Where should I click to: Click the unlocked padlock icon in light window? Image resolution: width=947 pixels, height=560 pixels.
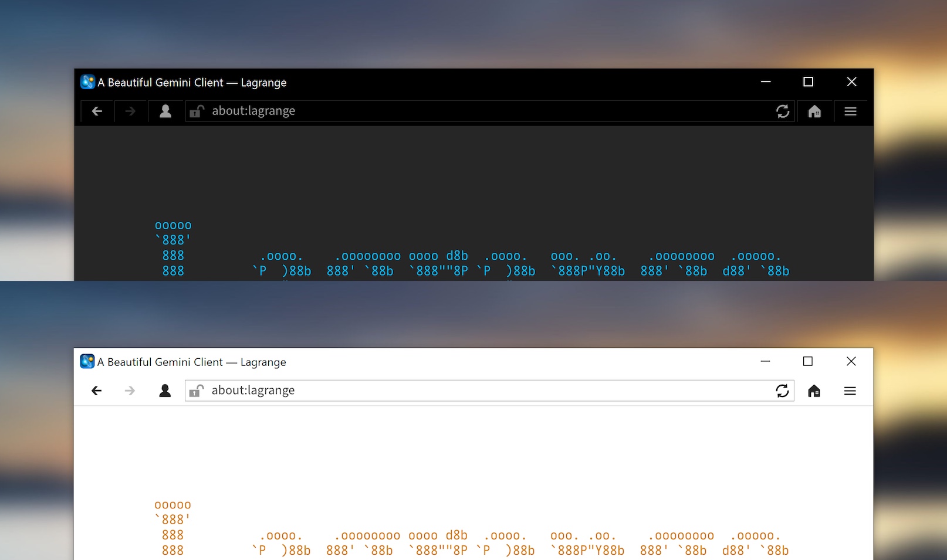click(x=196, y=391)
